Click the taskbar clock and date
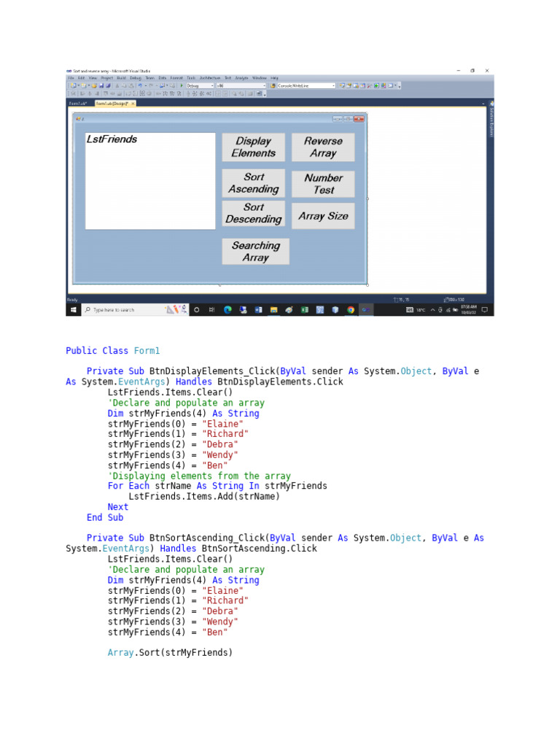 tap(469, 309)
